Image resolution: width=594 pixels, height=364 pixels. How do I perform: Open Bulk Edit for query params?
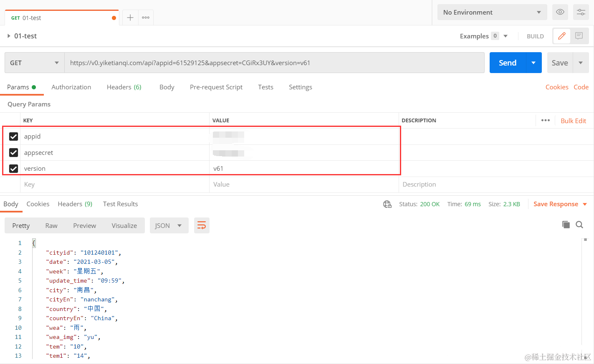(574, 121)
